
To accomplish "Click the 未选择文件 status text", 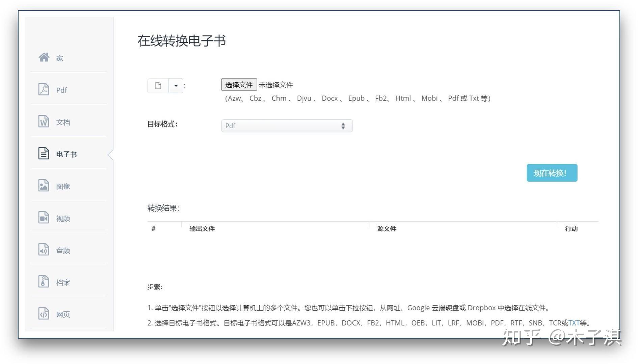I will click(x=276, y=85).
